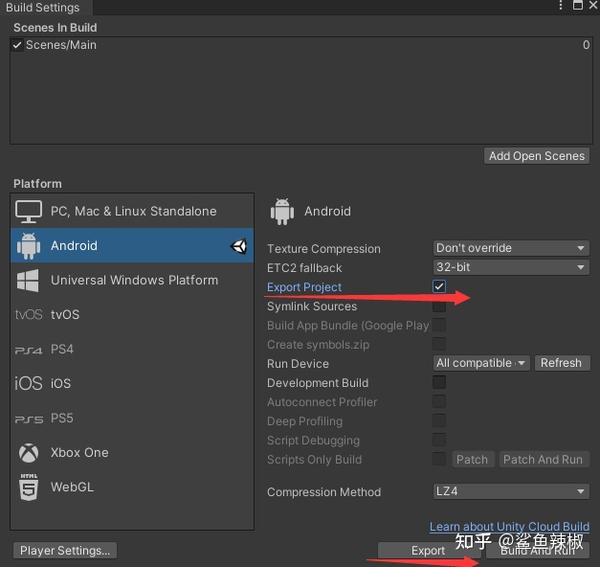The height and width of the screenshot is (567, 600).
Task: Click the Compression Method label
Action: click(324, 492)
